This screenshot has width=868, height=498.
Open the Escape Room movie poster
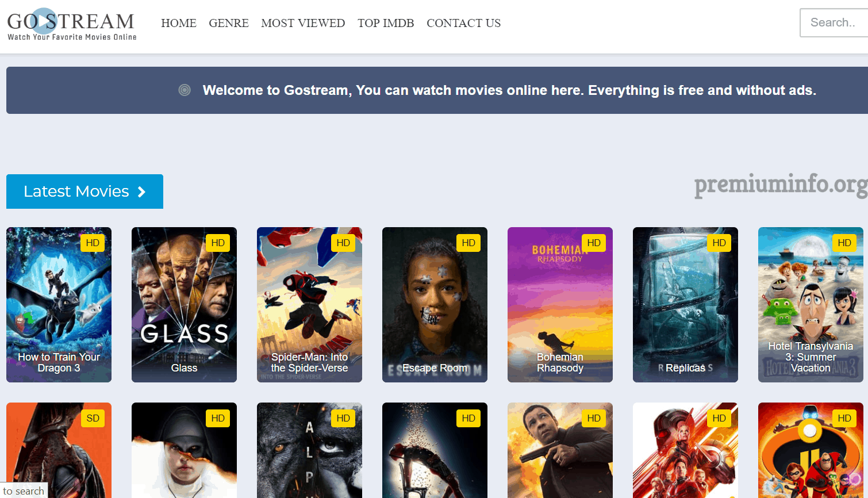tap(435, 305)
